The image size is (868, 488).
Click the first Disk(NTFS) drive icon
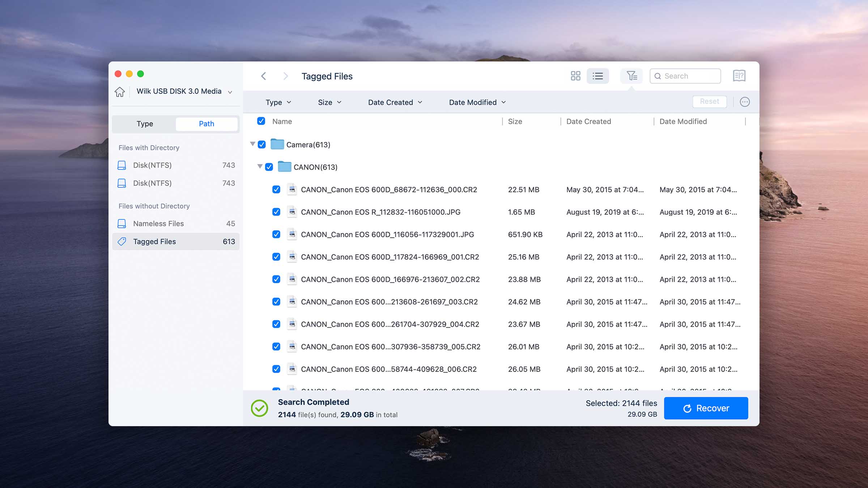122,165
